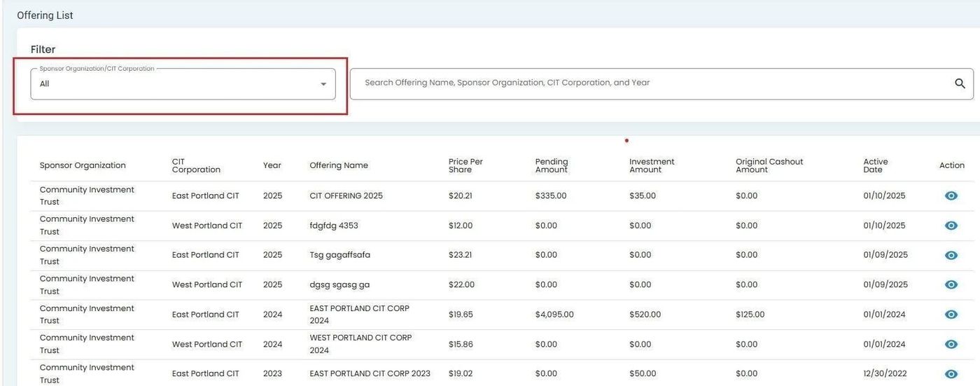Click the $50.00 investment amount
980x386 pixels.
(643, 374)
